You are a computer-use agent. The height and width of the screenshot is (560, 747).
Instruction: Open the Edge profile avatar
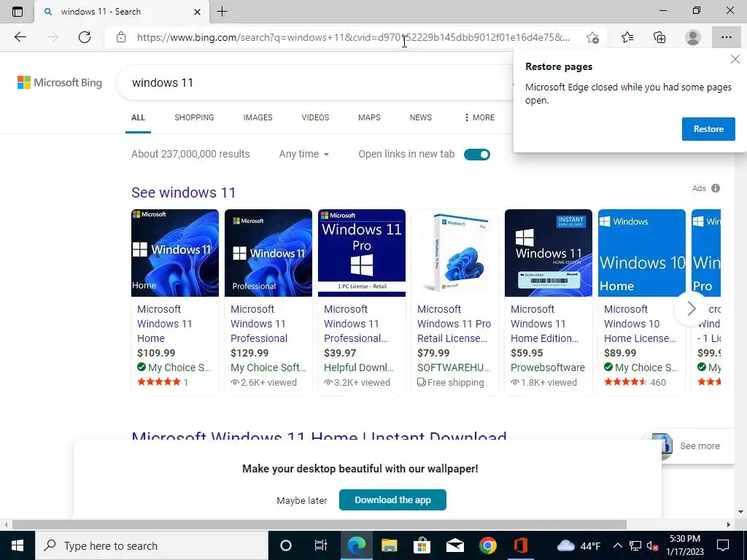coord(693,37)
